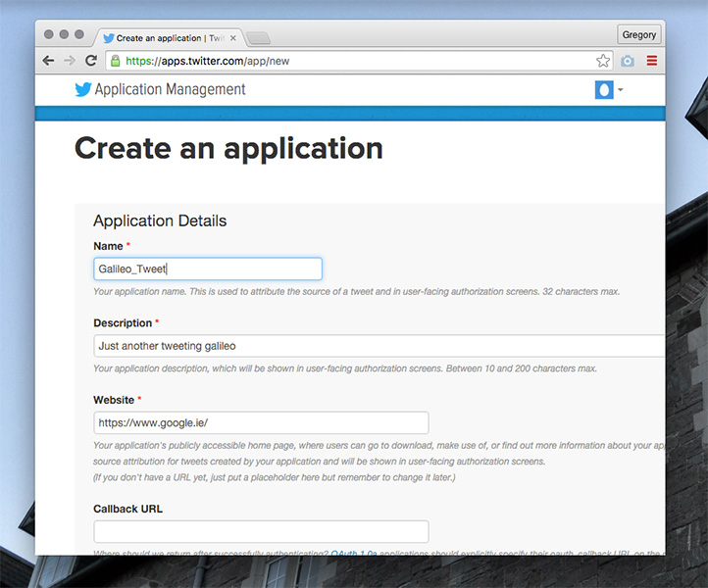Open the user avatar dropdown
The height and width of the screenshot is (588, 708).
pyautogui.click(x=604, y=90)
